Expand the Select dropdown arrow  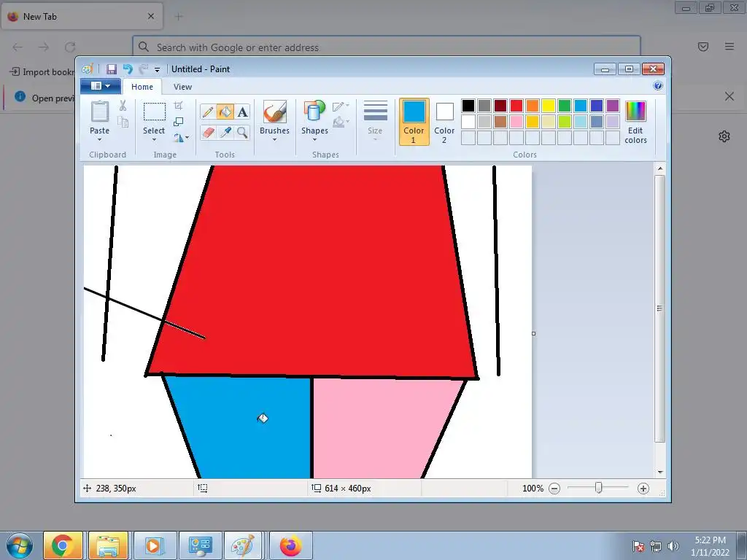pos(155,140)
